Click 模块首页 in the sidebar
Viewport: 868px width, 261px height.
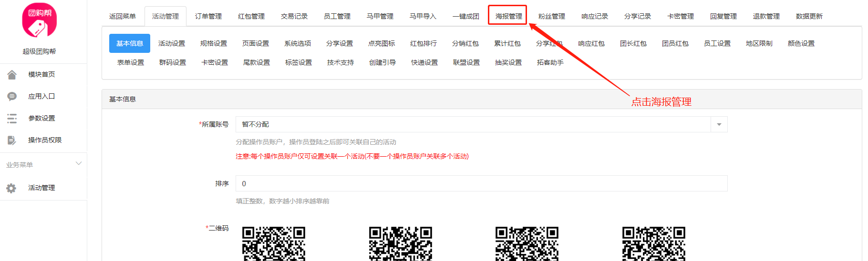41,74
